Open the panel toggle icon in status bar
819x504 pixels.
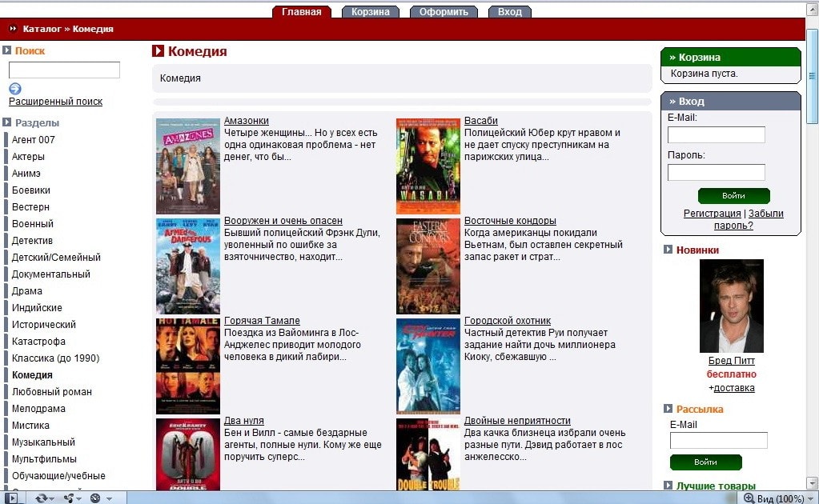[x=11, y=498]
